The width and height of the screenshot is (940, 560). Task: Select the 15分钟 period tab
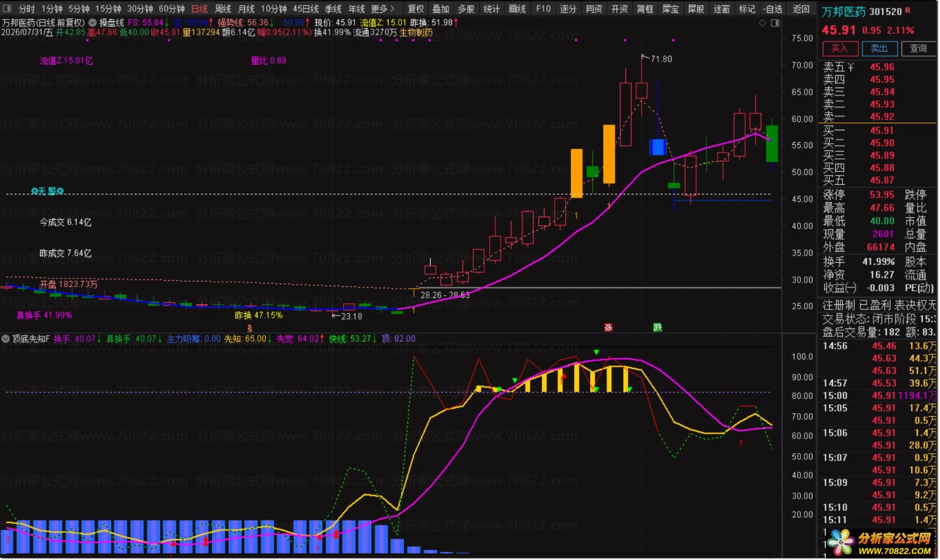click(108, 9)
